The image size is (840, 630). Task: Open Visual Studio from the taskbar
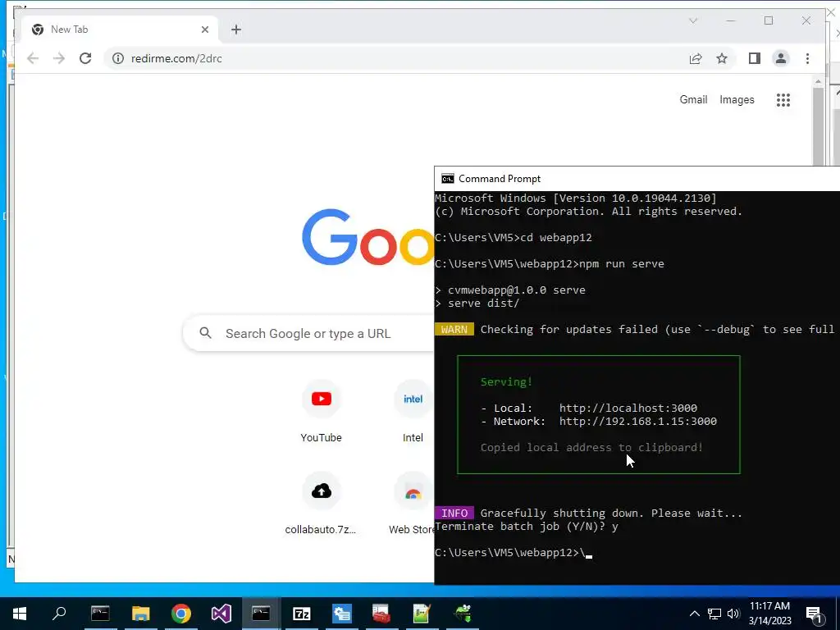click(221, 614)
